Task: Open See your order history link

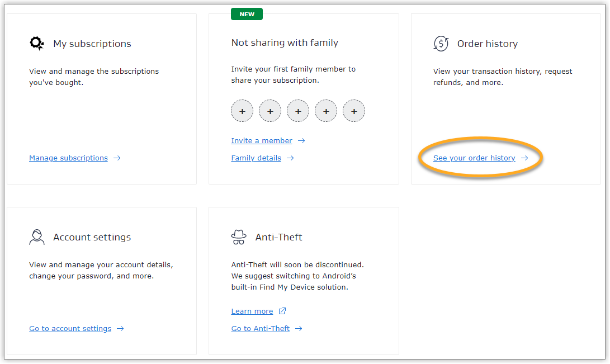Action: tap(474, 158)
